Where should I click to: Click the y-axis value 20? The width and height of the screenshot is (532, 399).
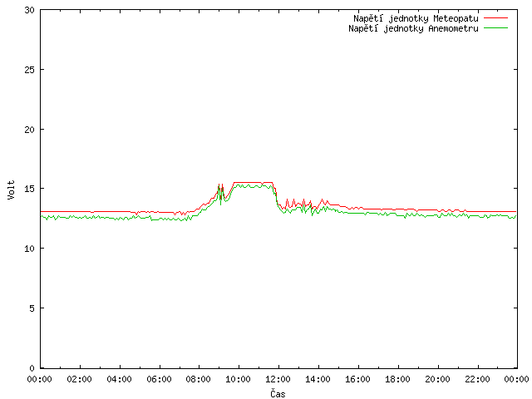pos(30,130)
